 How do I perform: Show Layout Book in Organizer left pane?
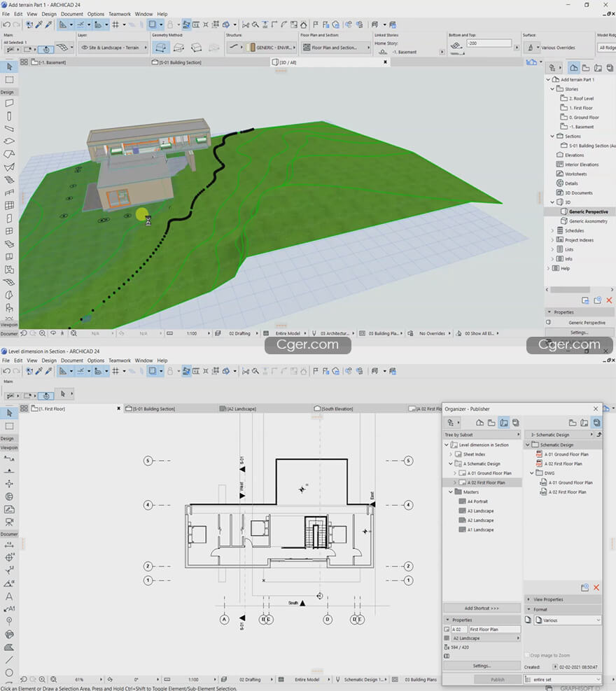pyautogui.click(x=503, y=423)
